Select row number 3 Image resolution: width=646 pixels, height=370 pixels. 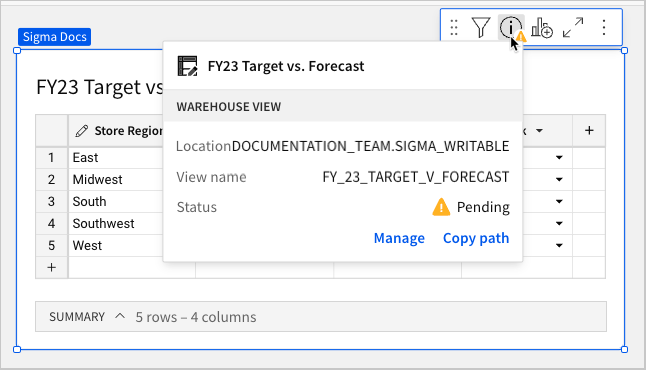(51, 201)
